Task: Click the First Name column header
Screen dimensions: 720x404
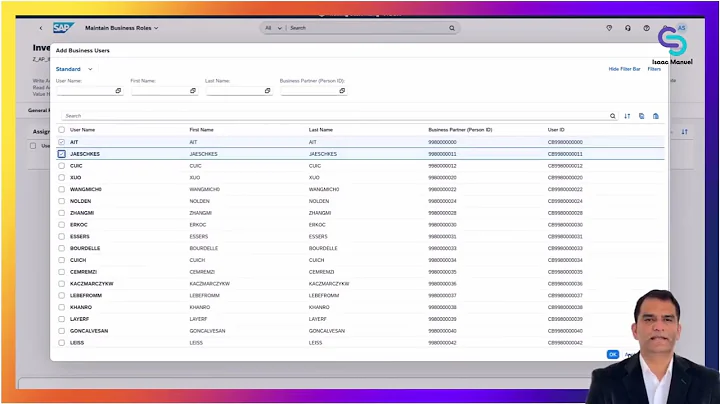Action: click(202, 130)
